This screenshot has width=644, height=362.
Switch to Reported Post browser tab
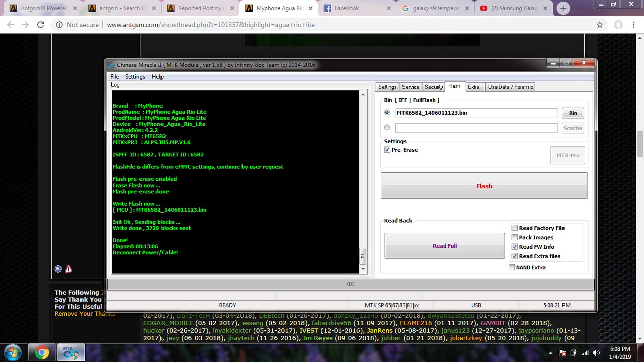coord(199,8)
